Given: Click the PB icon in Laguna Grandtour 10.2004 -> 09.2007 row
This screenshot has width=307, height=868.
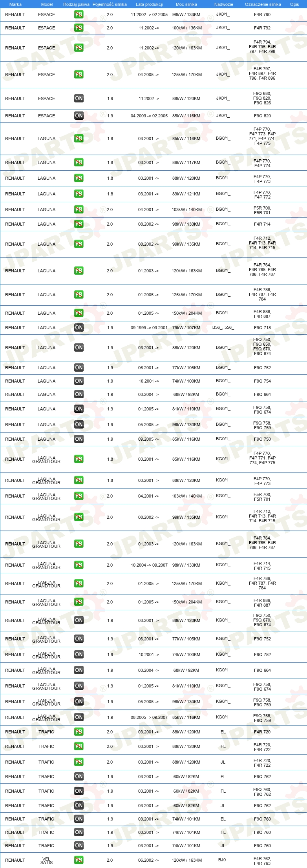Looking at the screenshot, I should 79,565.
